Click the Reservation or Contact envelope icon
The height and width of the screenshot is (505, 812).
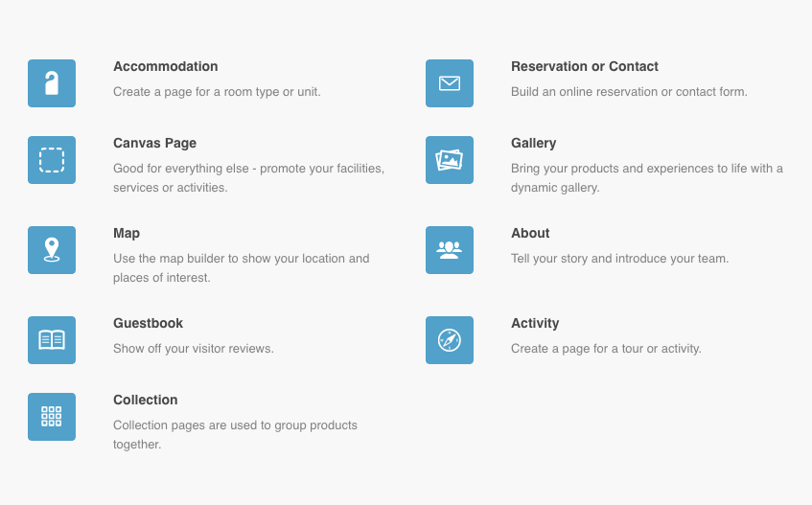[x=450, y=83]
